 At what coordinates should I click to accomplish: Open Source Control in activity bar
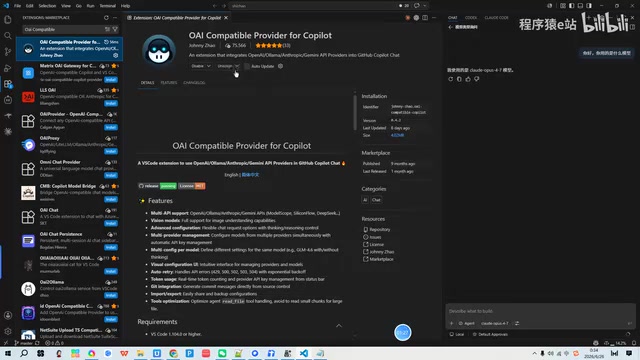8,51
